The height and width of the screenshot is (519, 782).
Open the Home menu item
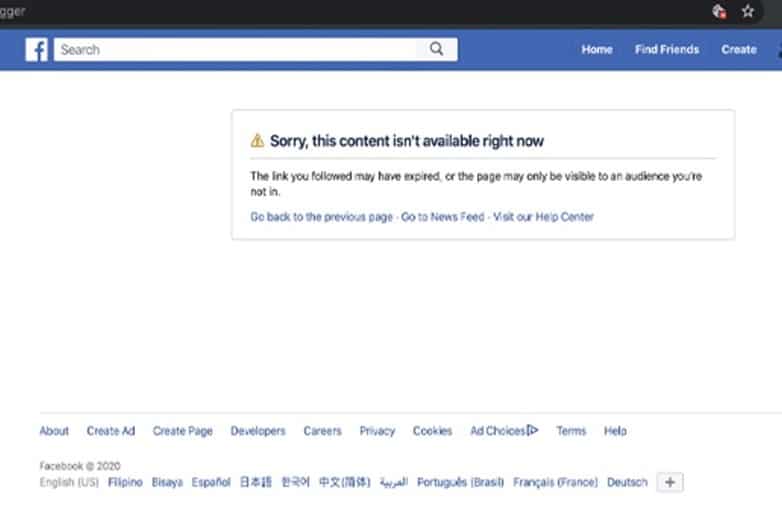point(596,49)
